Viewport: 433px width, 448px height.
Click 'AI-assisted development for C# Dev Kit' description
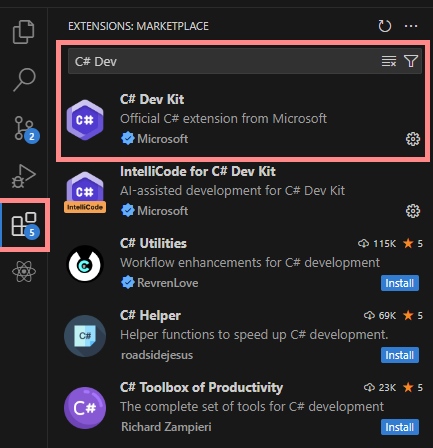[232, 191]
